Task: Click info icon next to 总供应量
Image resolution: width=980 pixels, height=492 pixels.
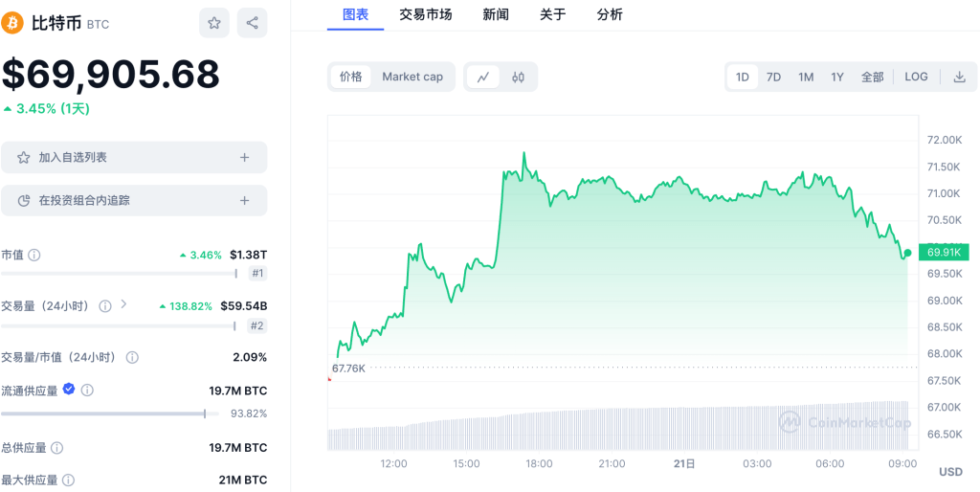Action: click(57, 448)
